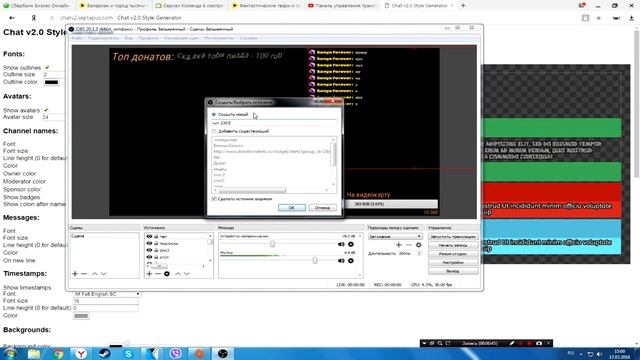Mute the desktop audio device speaker icon
Screen dimensions: 640x360
coord(341,244)
